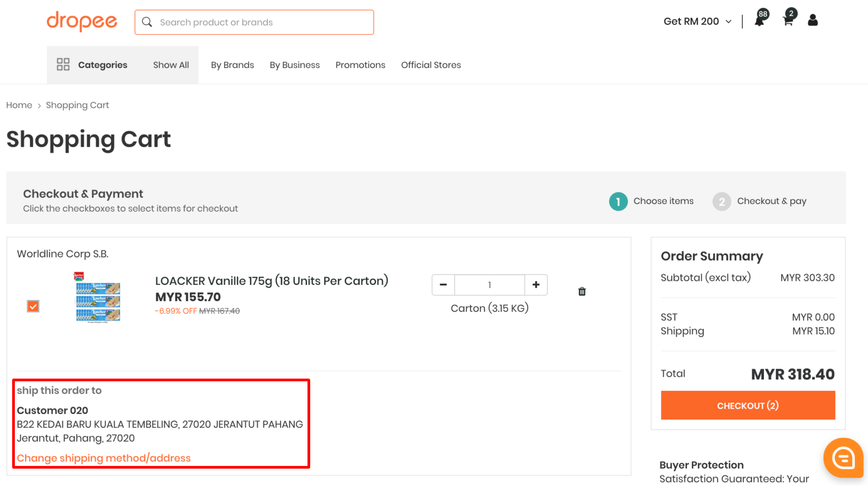868x488 pixels.
Task: Click the Shopping Cart breadcrumb
Action: [77, 105]
